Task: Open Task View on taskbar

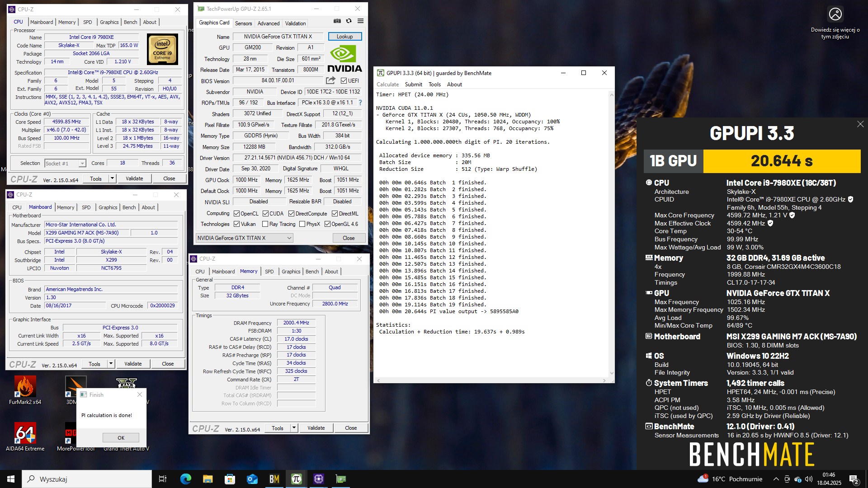Action: [163, 479]
